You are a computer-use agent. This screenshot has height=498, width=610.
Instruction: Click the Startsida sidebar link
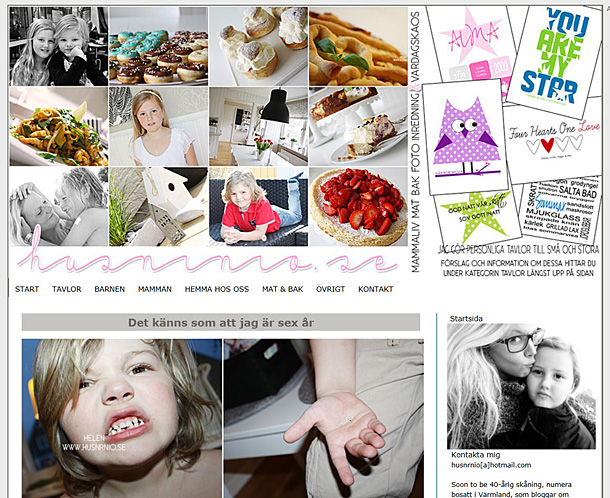466,319
